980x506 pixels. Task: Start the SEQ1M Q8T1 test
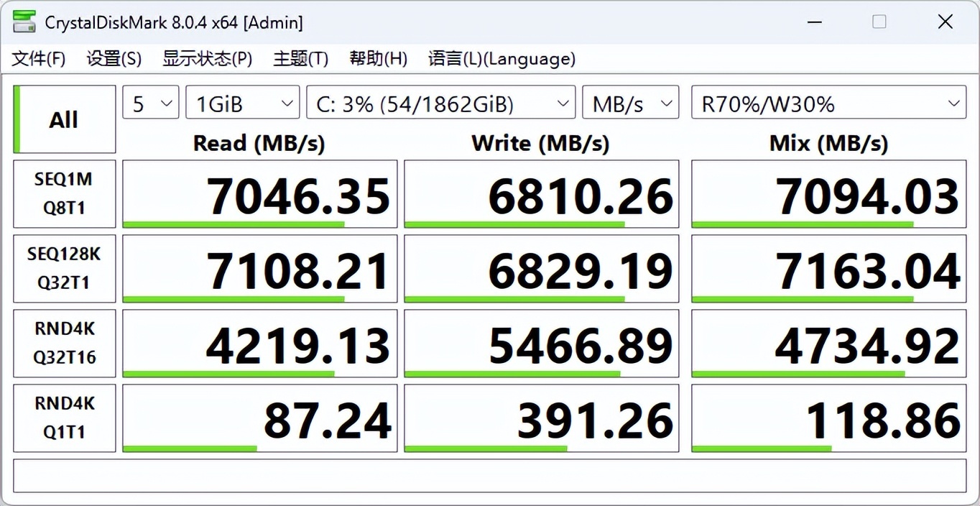(x=65, y=193)
